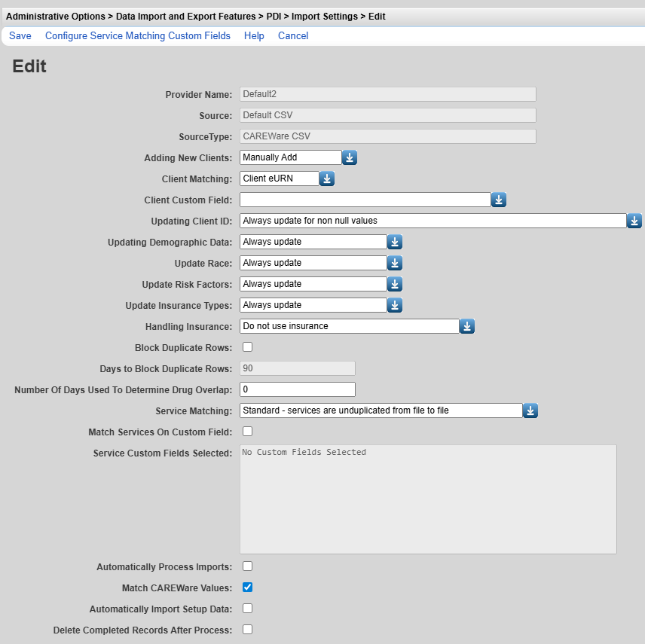645x644 pixels.
Task: Click the SourceType field CAREWare CSV
Action: pos(388,136)
